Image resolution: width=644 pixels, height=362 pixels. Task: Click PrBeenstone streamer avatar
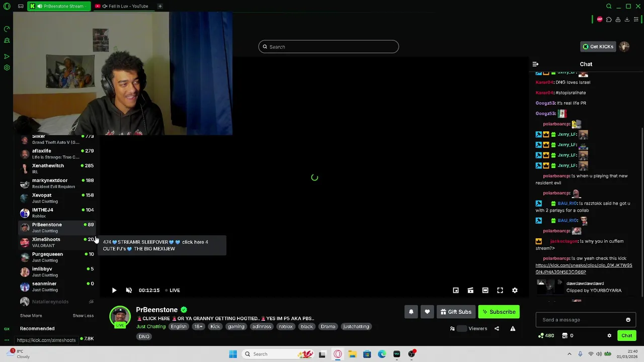[120, 317]
